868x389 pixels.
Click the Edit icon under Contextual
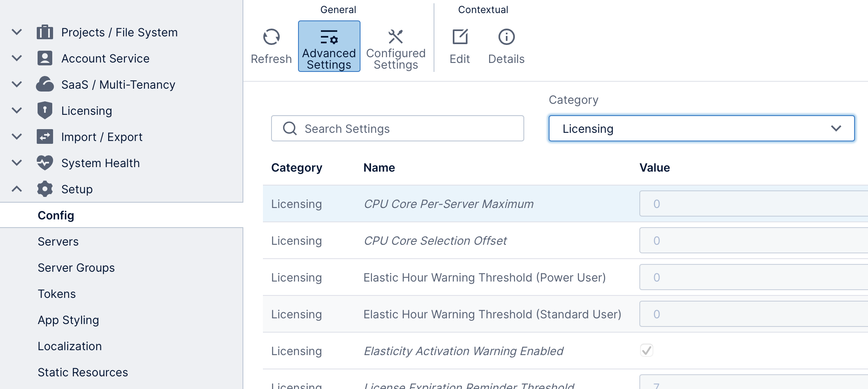[x=460, y=37]
